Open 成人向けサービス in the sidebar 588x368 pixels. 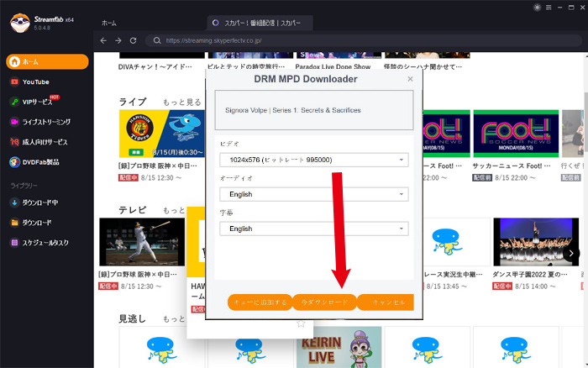pyautogui.click(x=47, y=142)
